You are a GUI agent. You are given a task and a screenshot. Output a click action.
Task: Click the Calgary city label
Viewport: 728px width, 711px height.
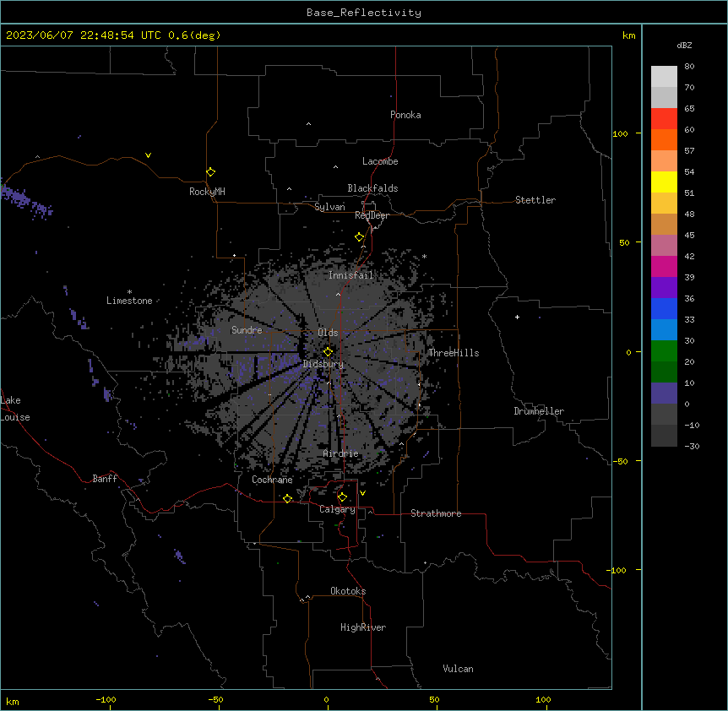(337, 509)
